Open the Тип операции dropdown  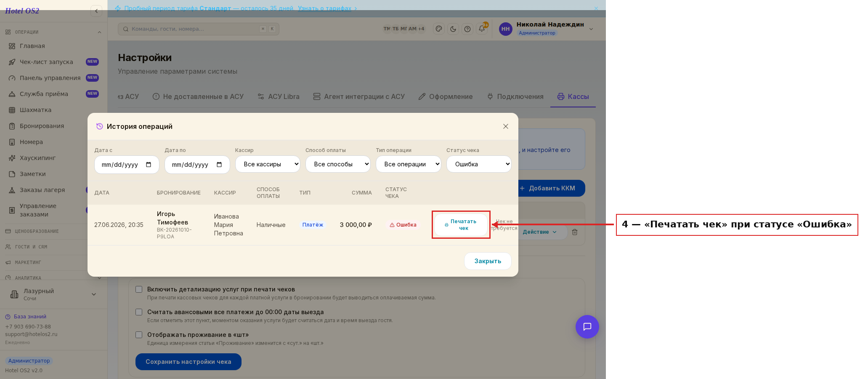(x=408, y=164)
